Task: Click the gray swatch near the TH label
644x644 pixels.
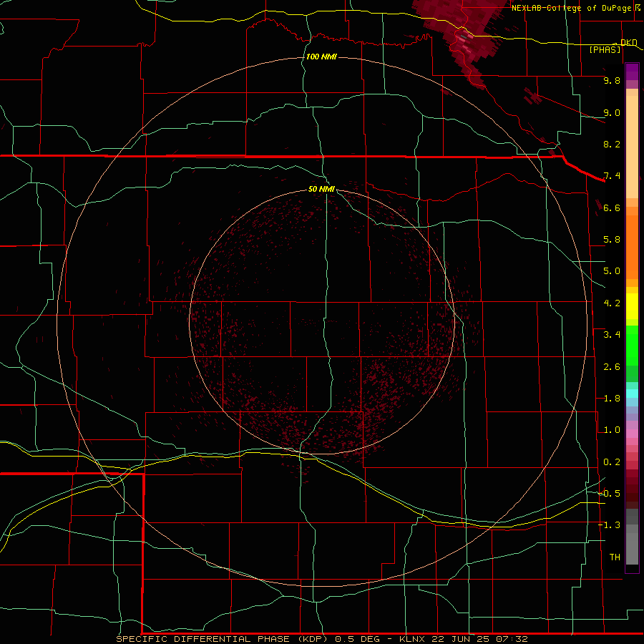Action: pos(632,548)
